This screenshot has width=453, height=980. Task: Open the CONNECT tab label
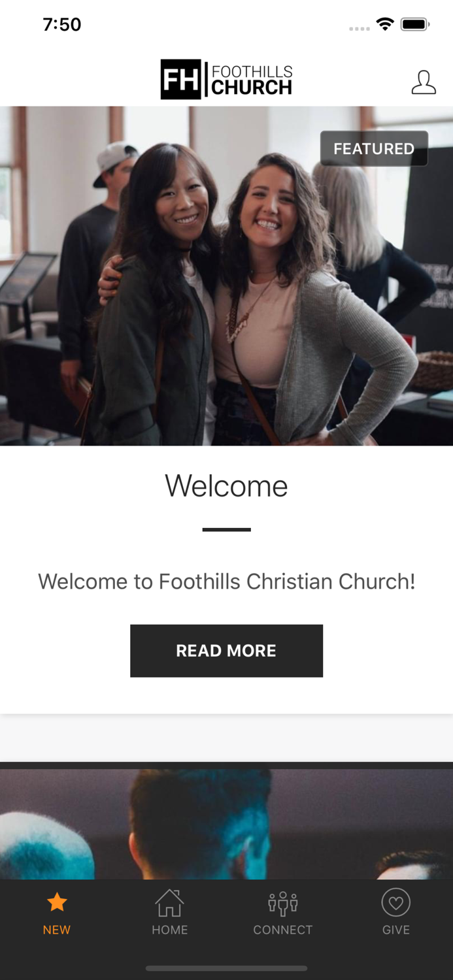pyautogui.click(x=283, y=930)
